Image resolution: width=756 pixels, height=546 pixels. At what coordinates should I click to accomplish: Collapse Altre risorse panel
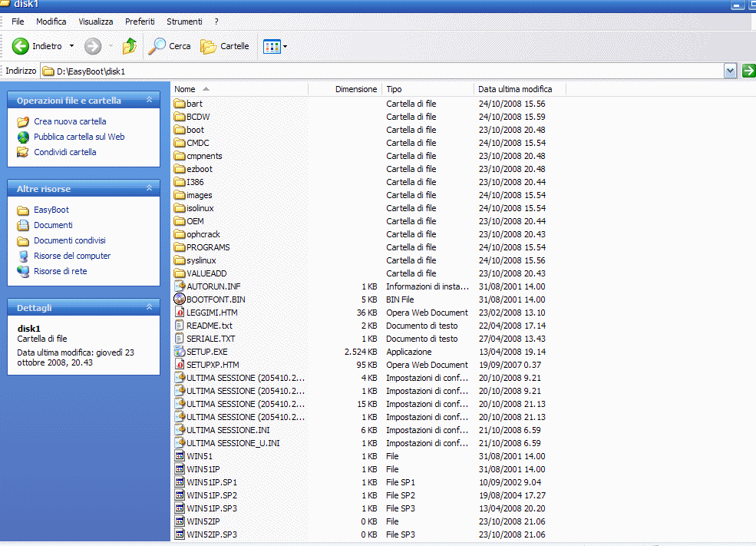(150, 188)
